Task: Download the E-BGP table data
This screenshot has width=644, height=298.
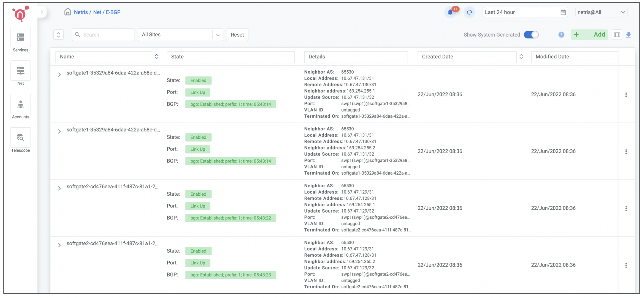Action: tap(629, 34)
